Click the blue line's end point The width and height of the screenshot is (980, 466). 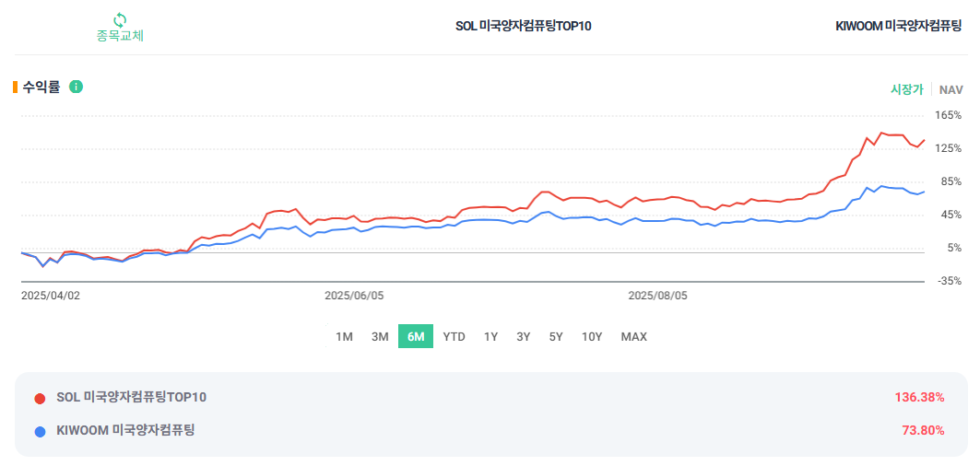[924, 192]
